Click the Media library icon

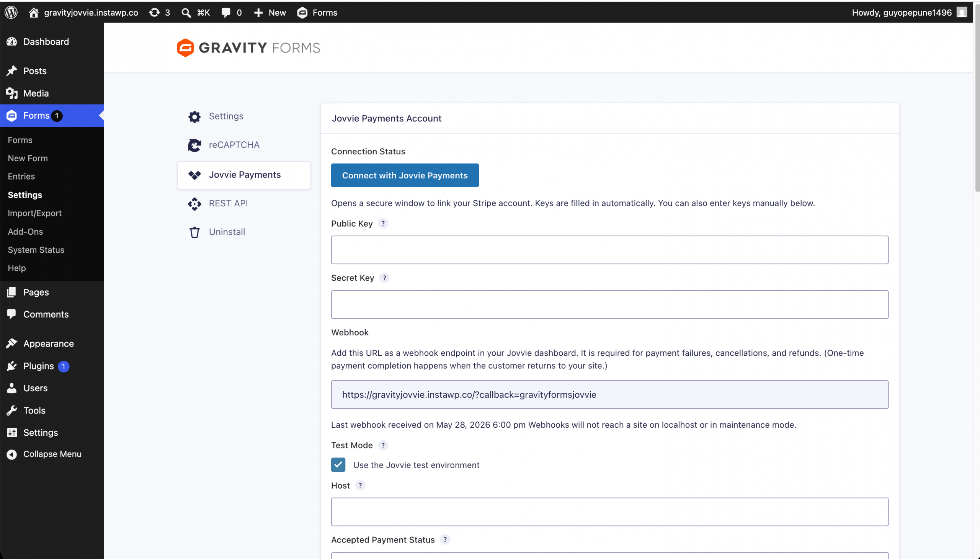point(12,93)
